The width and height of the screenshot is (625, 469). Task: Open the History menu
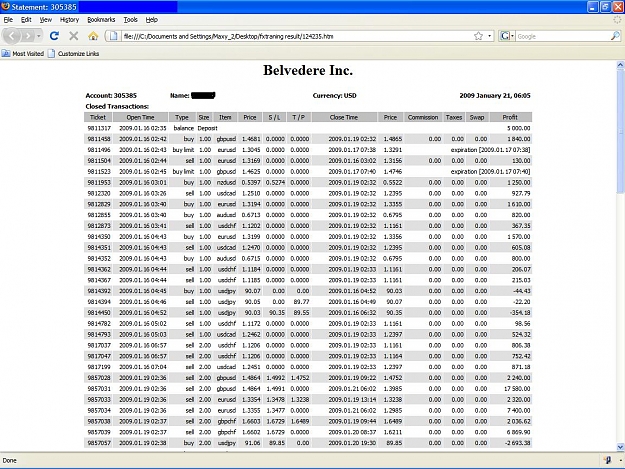69,20
